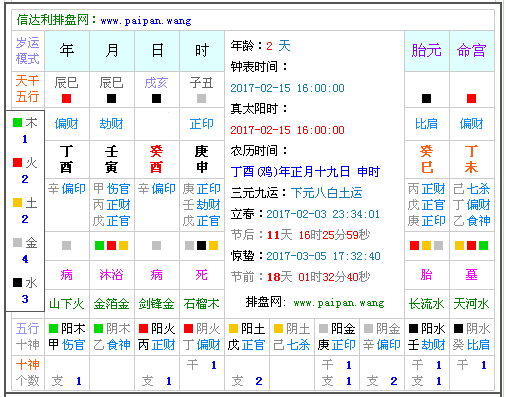Select the 死 life stage under hour

coord(201,275)
